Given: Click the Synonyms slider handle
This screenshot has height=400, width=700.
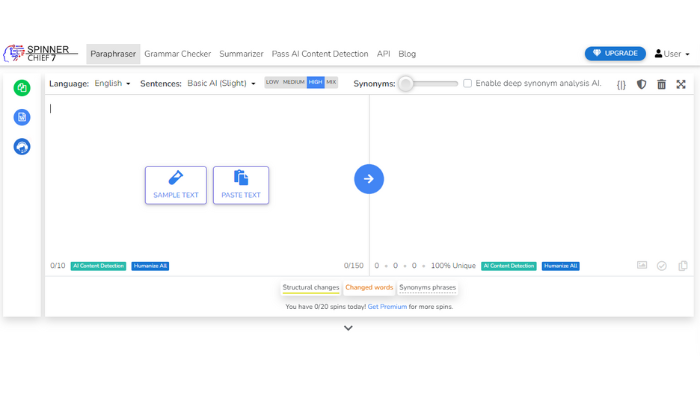Looking at the screenshot, I should 406,83.
